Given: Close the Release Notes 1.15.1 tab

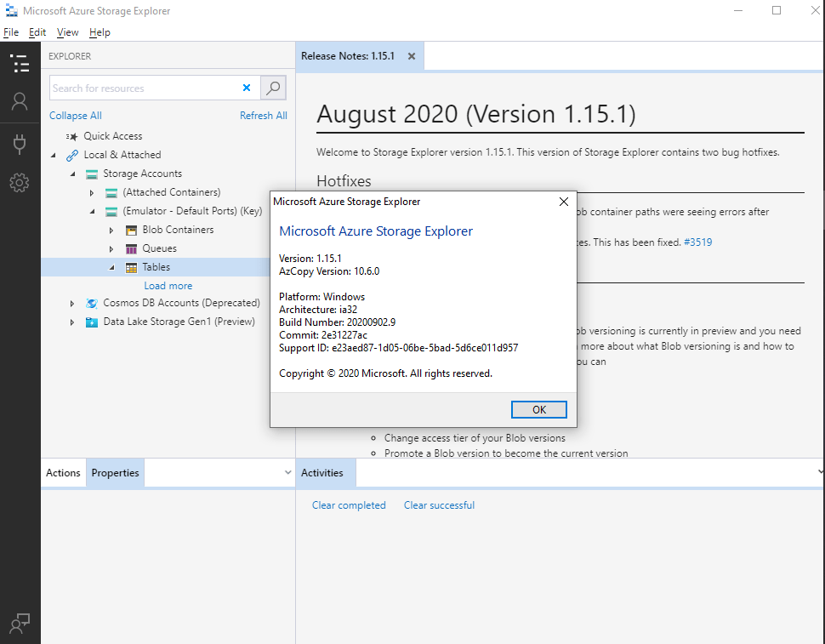Looking at the screenshot, I should (412, 56).
